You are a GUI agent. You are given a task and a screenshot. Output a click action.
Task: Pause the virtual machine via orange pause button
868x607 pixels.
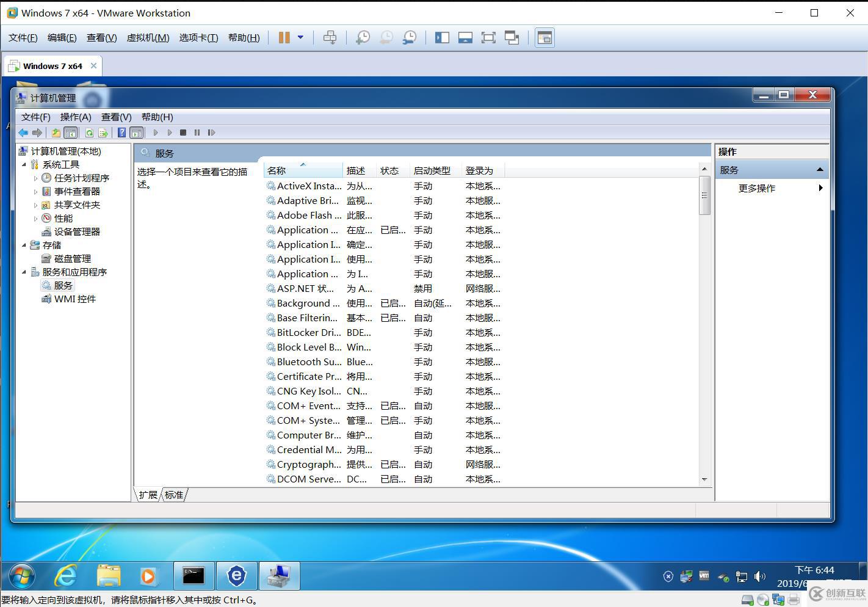pyautogui.click(x=284, y=38)
